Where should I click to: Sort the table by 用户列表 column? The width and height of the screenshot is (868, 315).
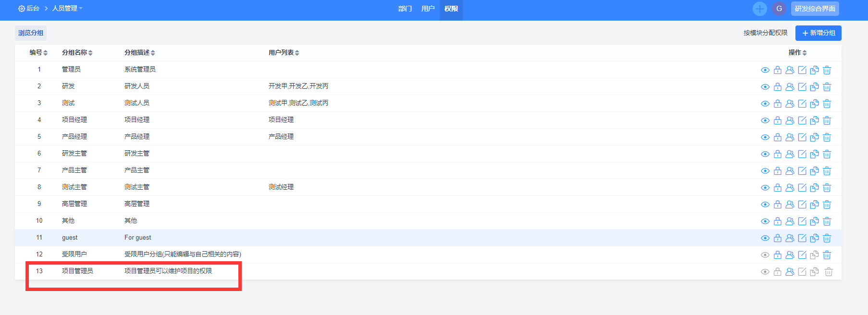click(x=284, y=52)
